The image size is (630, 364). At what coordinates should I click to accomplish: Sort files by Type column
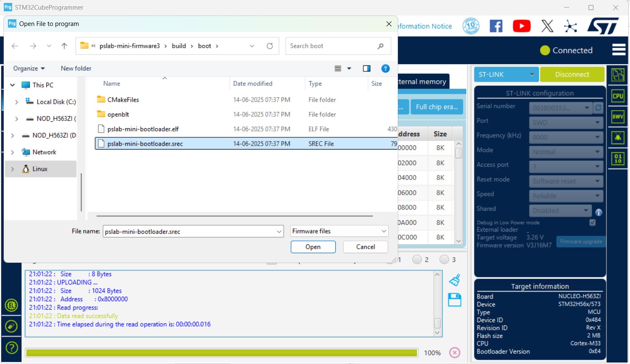[x=315, y=83]
